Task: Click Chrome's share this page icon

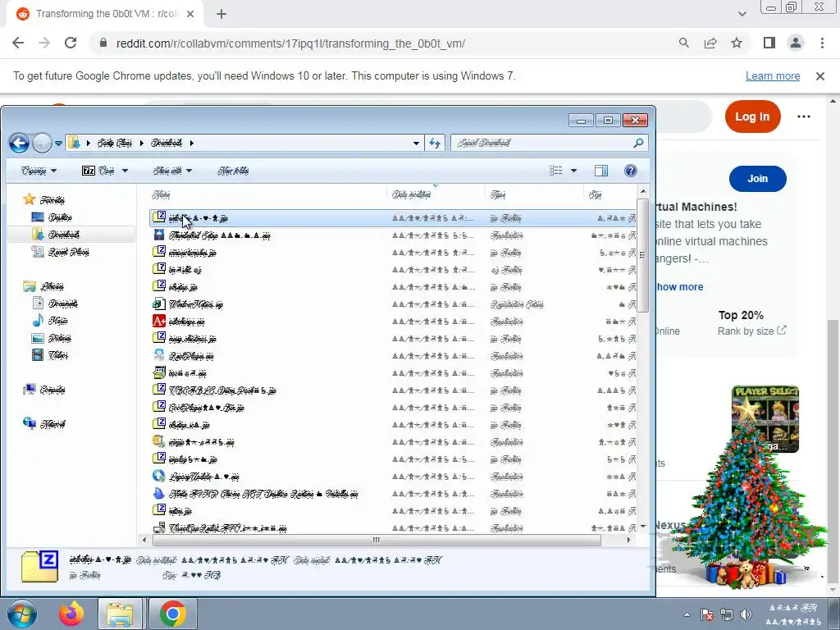Action: [x=710, y=43]
